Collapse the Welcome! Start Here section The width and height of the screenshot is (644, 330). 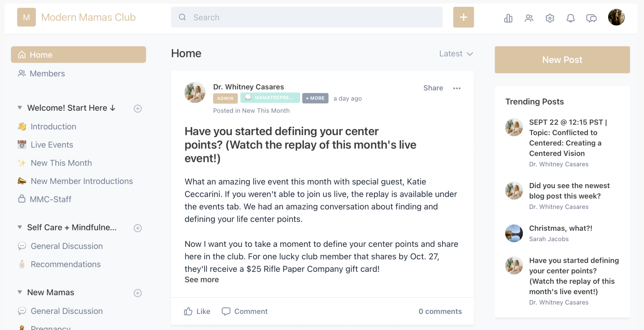click(x=20, y=108)
